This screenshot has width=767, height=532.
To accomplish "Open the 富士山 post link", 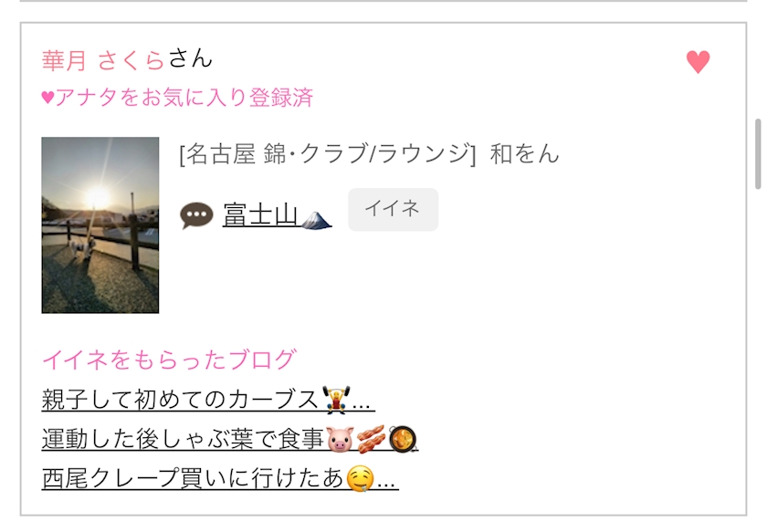I will [x=260, y=215].
